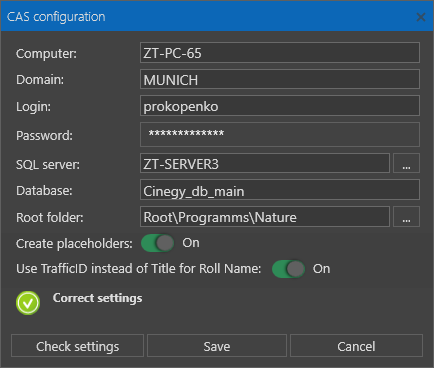Click the 'CAS configuration' title text
The height and width of the screenshot is (368, 434).
click(x=56, y=17)
